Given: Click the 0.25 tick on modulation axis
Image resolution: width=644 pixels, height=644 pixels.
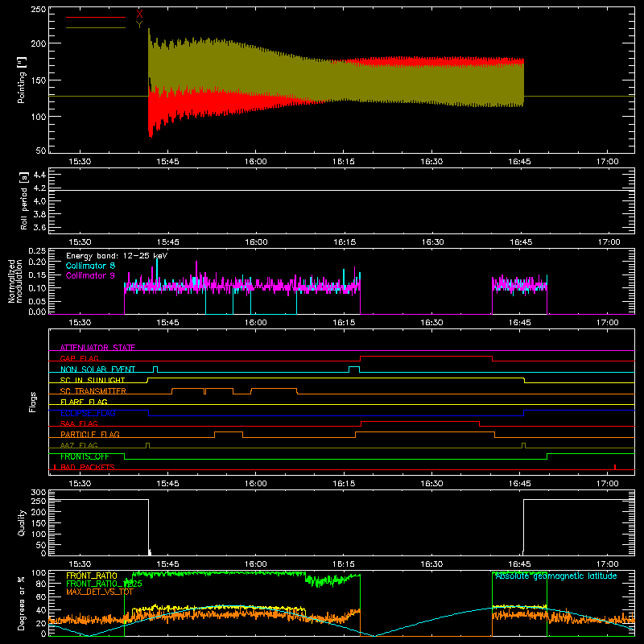Looking at the screenshot, I should point(37,250).
